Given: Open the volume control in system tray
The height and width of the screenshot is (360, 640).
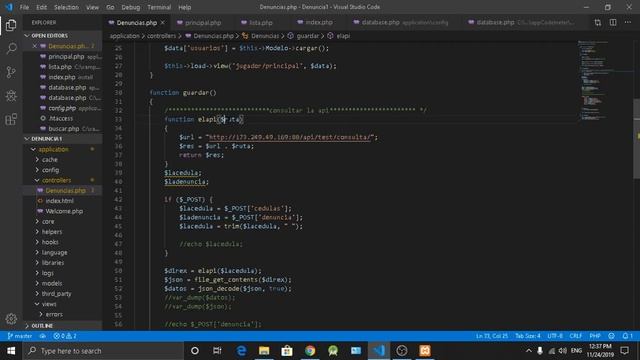Looking at the screenshot, I should tap(562, 351).
